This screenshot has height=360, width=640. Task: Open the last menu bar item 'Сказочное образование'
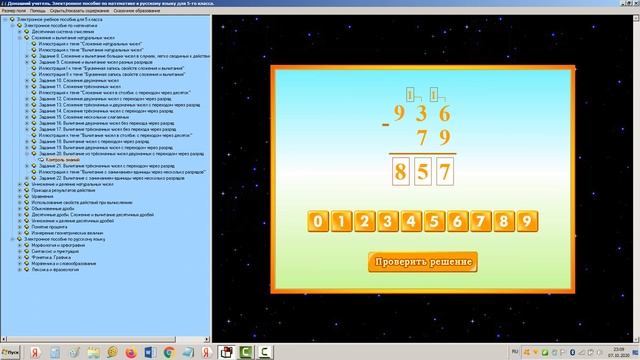click(x=137, y=11)
